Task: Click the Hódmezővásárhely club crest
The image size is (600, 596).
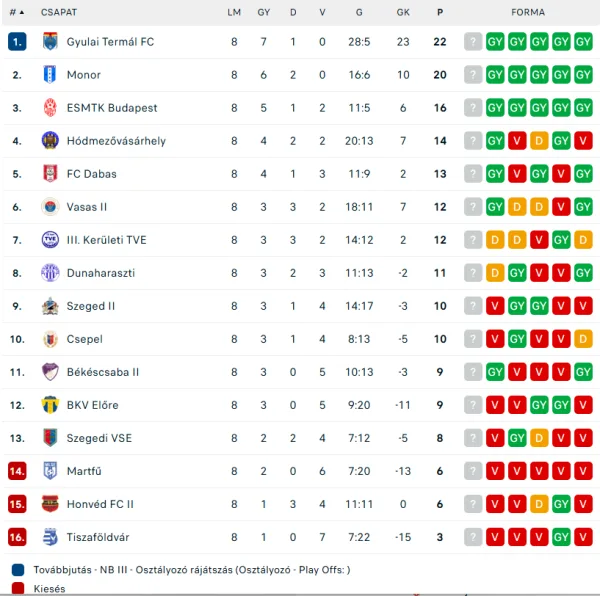Action: tap(50, 140)
